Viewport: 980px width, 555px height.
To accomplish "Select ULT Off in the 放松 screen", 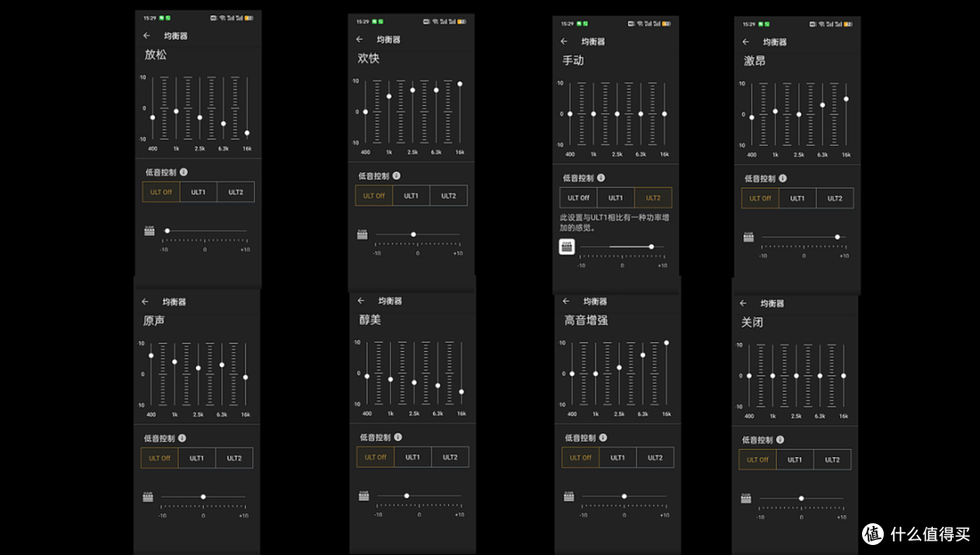I will click(x=162, y=192).
